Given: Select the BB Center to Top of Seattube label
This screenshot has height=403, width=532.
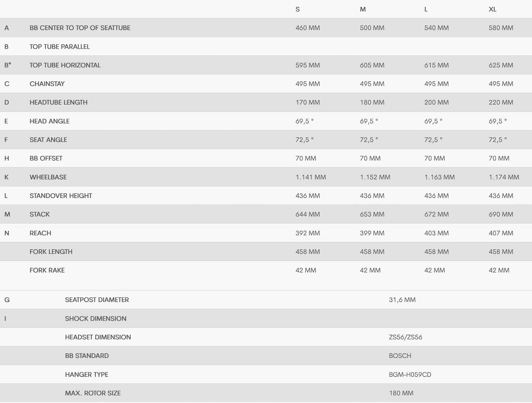Looking at the screenshot, I should click(x=80, y=28).
